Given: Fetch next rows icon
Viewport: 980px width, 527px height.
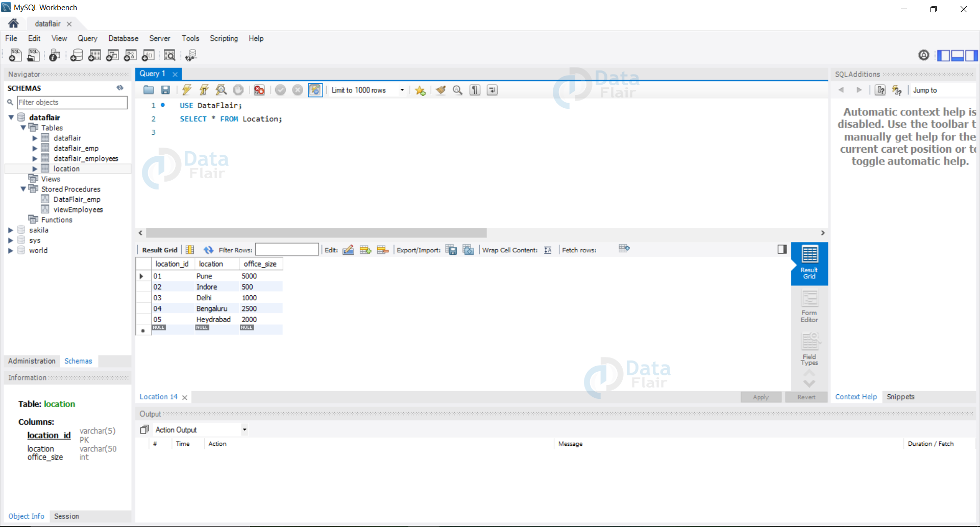Looking at the screenshot, I should 624,248.
